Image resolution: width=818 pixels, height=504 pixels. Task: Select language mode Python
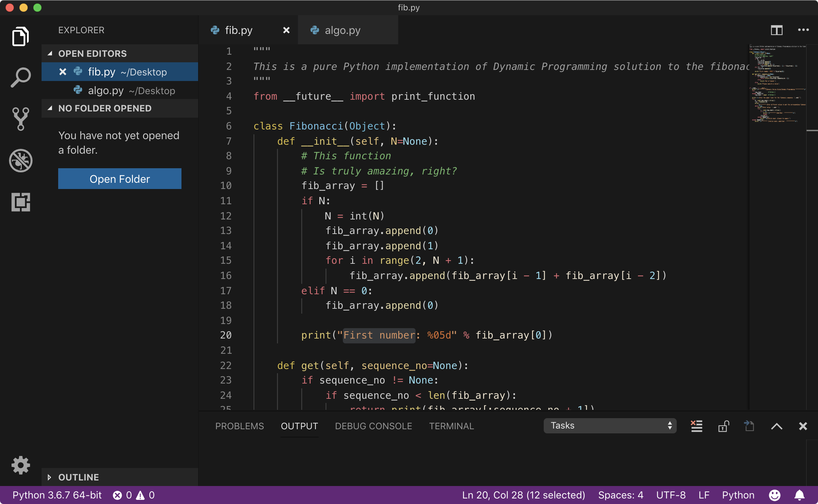click(738, 495)
